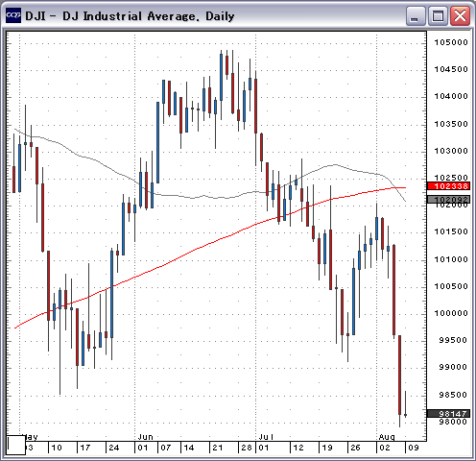This screenshot has width=476, height=461.
Task: Click the 100500 price scale label
Action: pos(451,286)
